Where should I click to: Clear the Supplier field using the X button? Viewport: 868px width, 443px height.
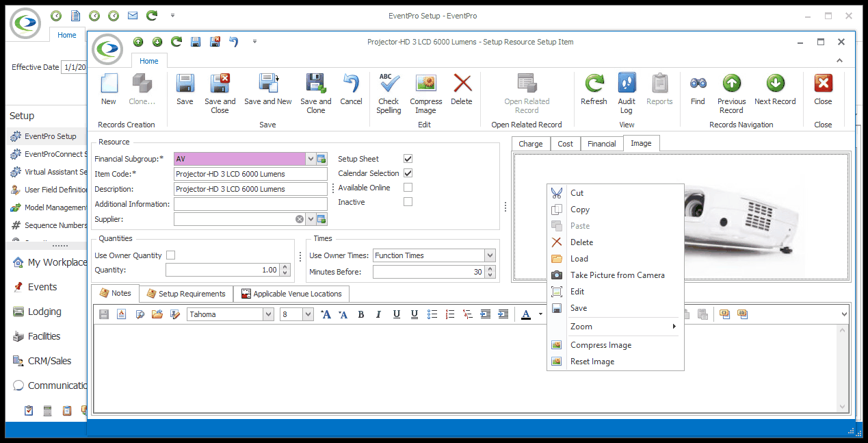pyautogui.click(x=300, y=219)
